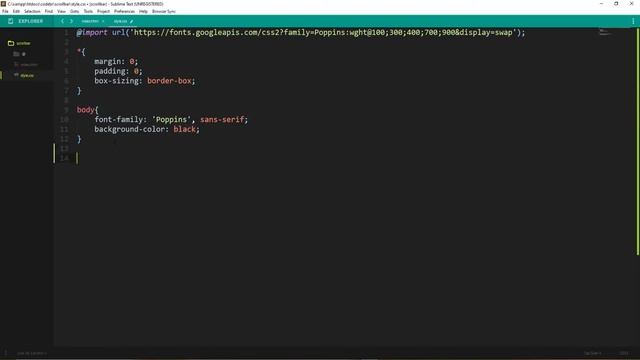Image resolution: width=640 pixels, height=360 pixels.
Task: Click the @import keyword
Action: click(x=92, y=33)
